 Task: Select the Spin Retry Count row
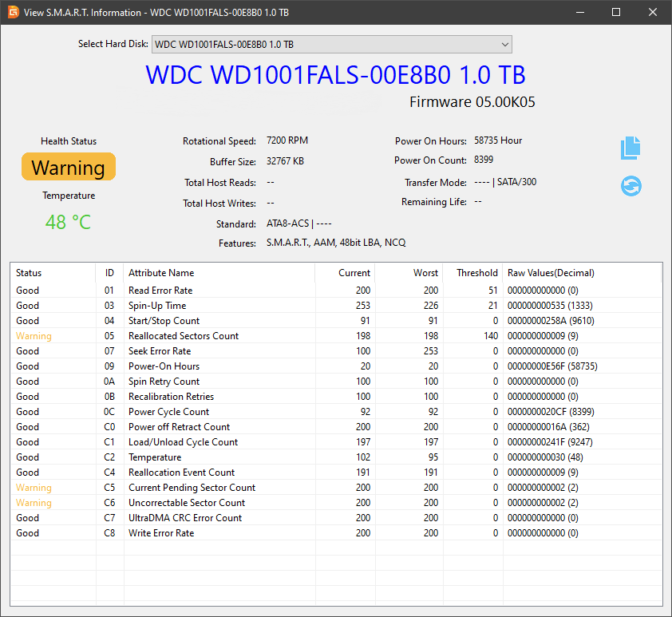coord(336,382)
